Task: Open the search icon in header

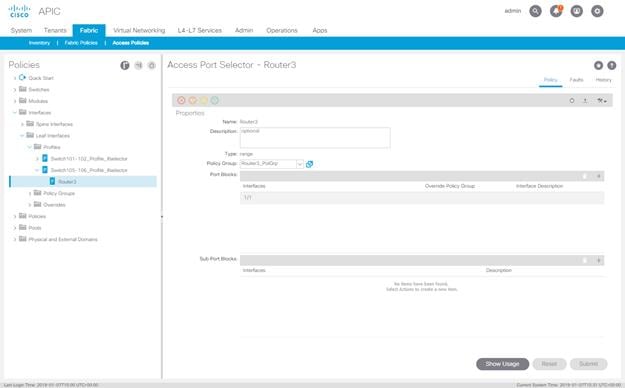Action: (535, 11)
